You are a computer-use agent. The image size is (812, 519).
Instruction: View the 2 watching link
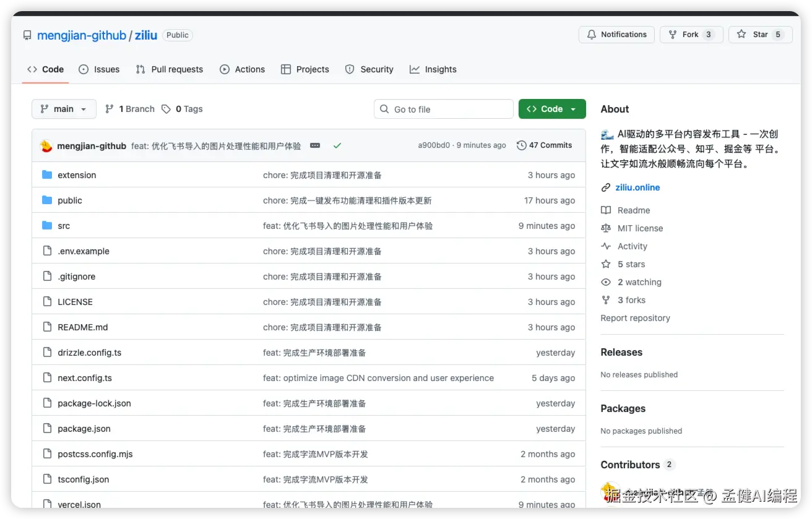coord(631,282)
